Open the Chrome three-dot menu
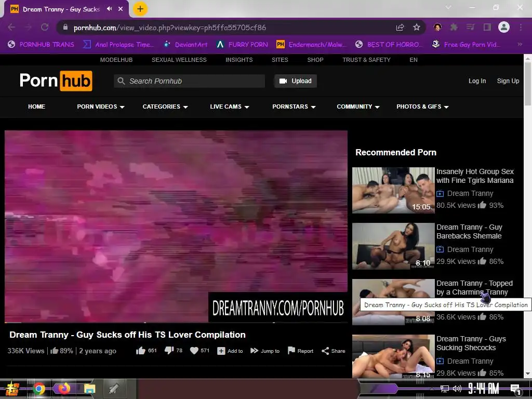532x399 pixels. (x=521, y=27)
